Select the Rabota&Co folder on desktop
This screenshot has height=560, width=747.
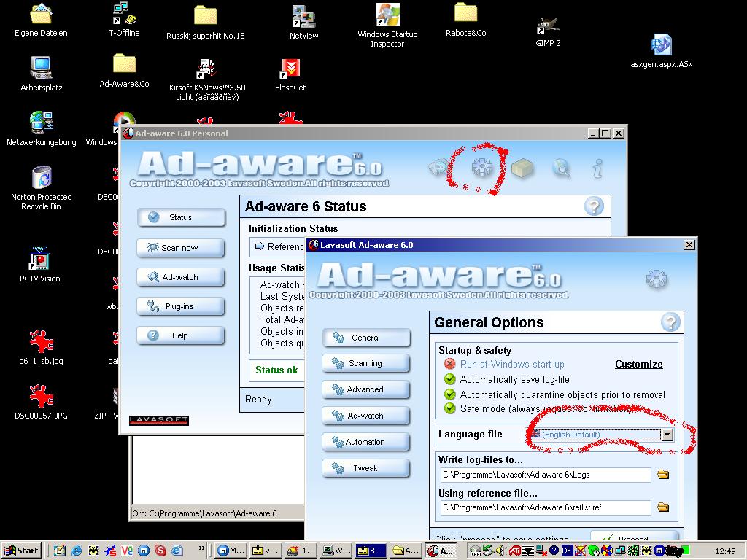tap(466, 20)
